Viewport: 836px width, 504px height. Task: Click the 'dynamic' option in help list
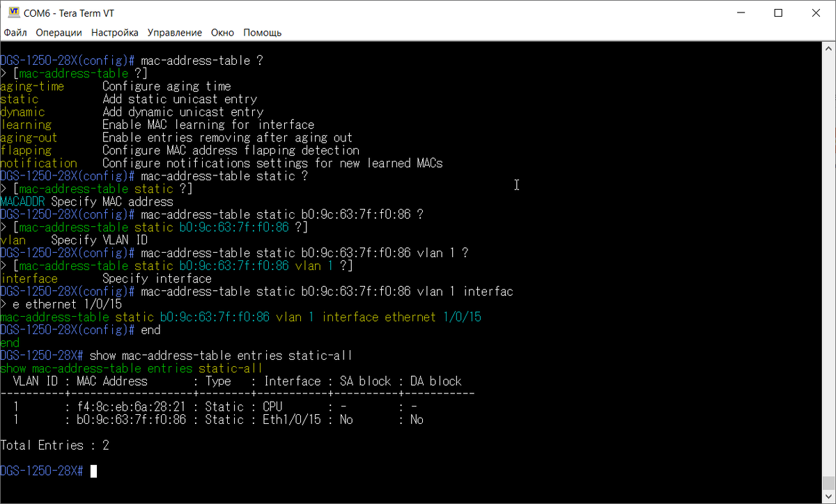[x=23, y=112]
